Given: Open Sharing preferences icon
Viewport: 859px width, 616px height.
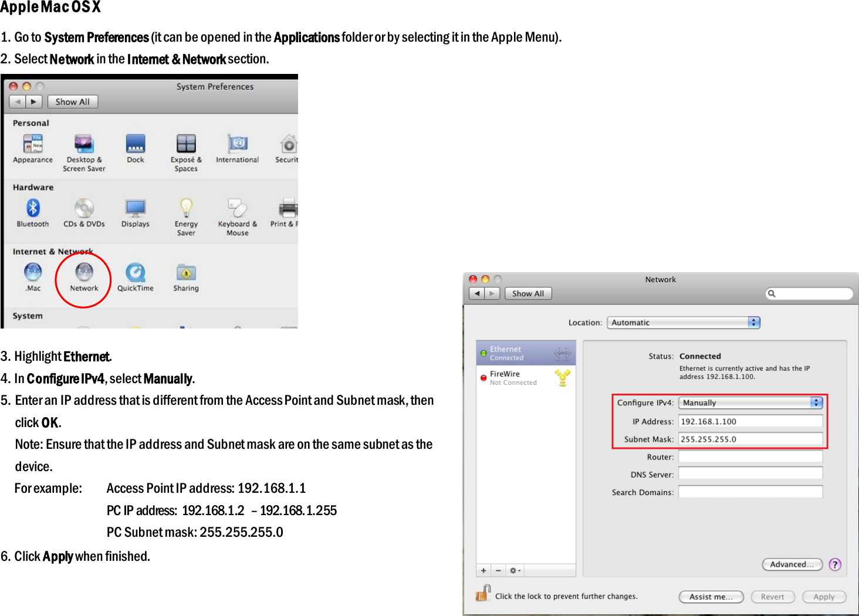Looking at the screenshot, I should 186,272.
